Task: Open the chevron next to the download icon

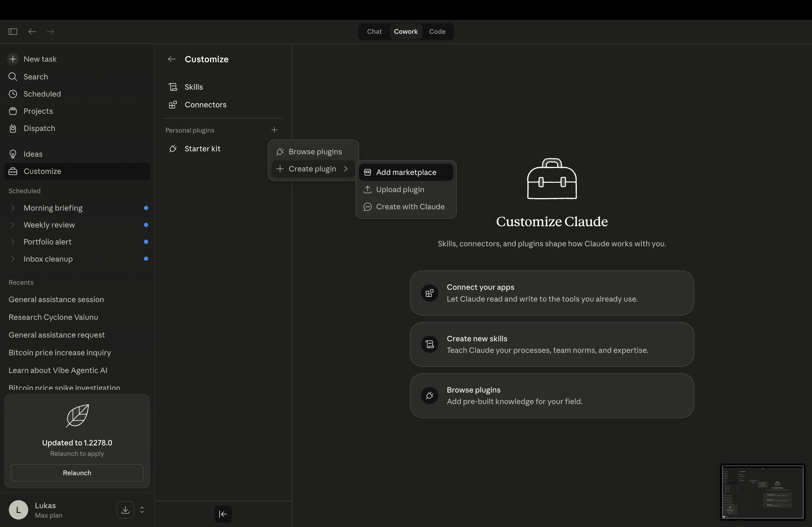Action: [142, 510]
